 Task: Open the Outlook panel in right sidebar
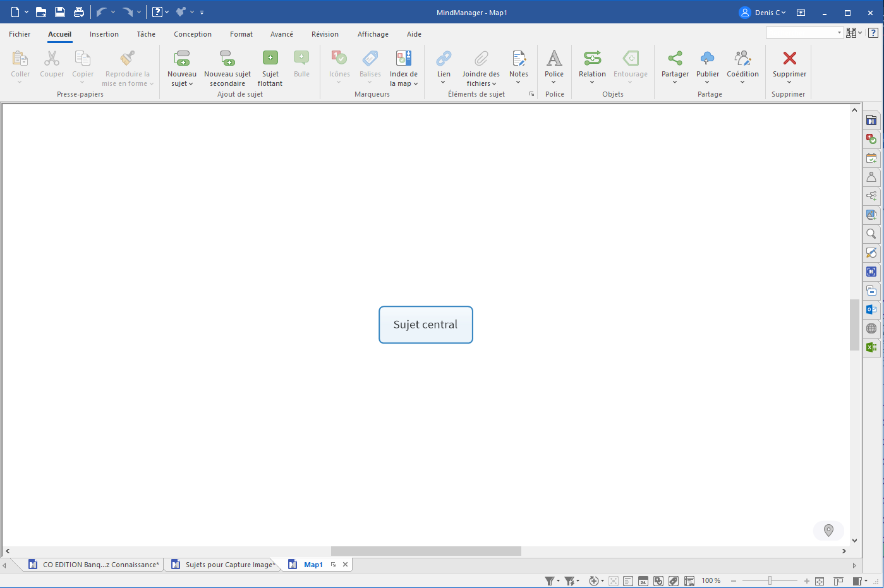tap(871, 309)
